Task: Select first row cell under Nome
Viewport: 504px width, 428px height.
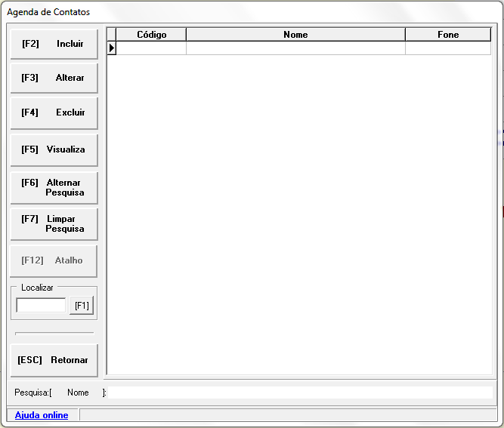Action: [x=295, y=48]
